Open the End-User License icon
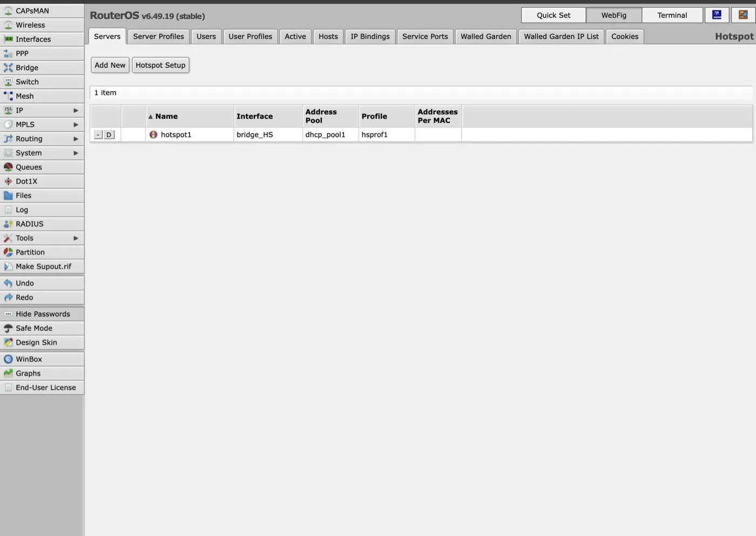This screenshot has height=536, width=756. pos(8,387)
